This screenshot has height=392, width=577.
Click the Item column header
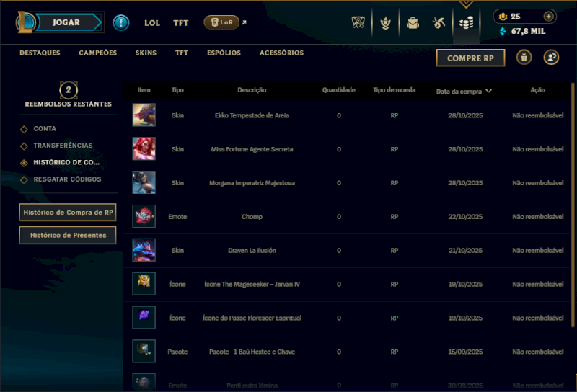[x=144, y=90]
